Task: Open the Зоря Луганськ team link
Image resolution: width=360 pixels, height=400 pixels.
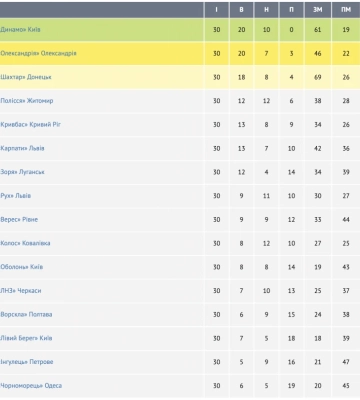Action: tap(22, 172)
